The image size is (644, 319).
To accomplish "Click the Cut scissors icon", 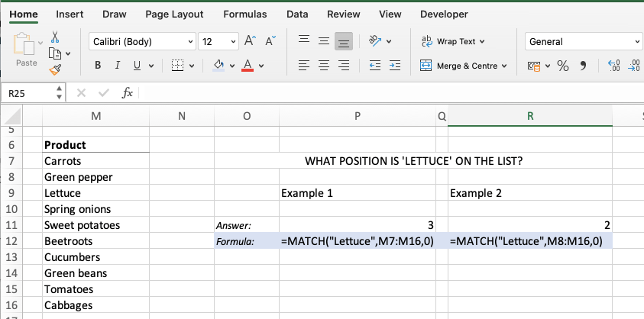I will pos(55,37).
